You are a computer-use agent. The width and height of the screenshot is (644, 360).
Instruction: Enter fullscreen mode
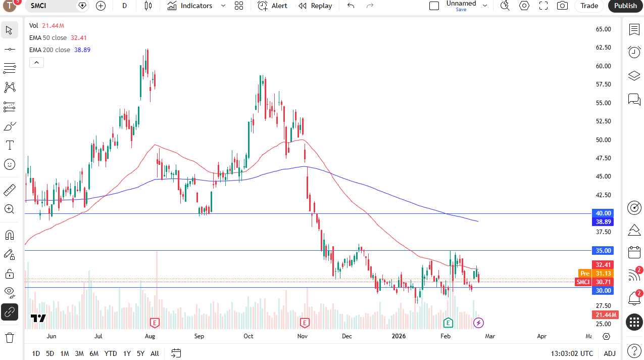(543, 6)
